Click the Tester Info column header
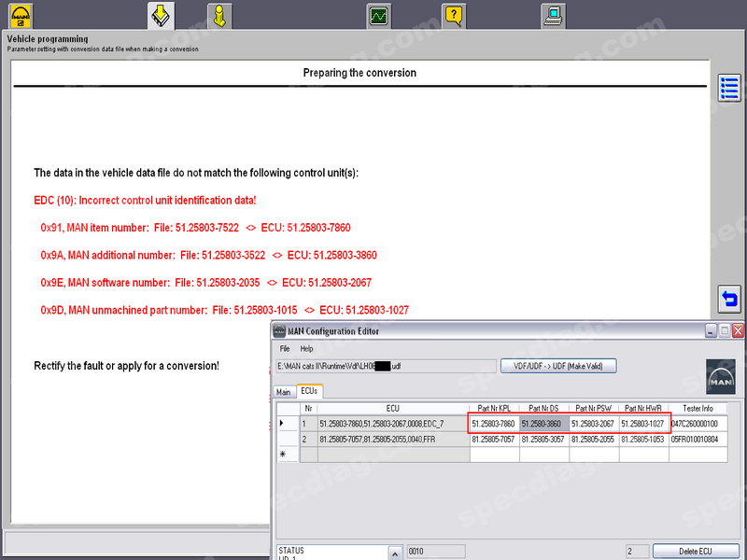747x560 pixels. (x=697, y=408)
